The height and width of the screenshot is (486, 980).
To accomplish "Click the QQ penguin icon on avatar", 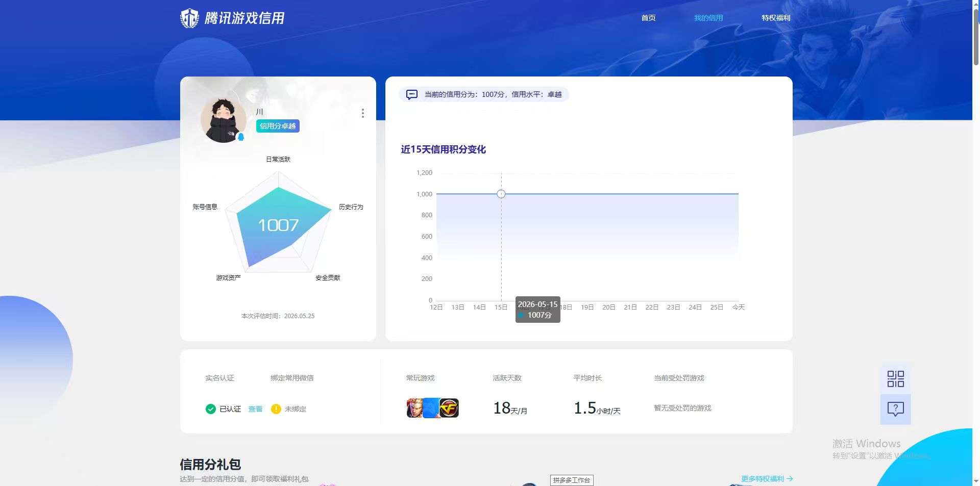I will click(x=241, y=137).
